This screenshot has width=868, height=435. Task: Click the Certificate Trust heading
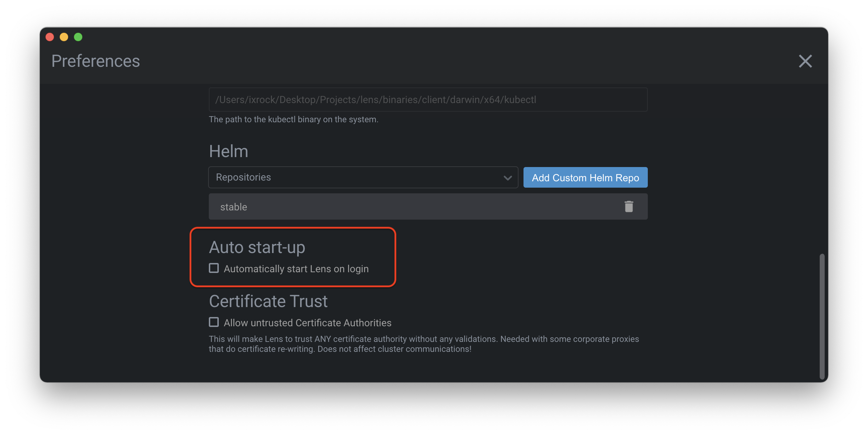[x=268, y=301]
